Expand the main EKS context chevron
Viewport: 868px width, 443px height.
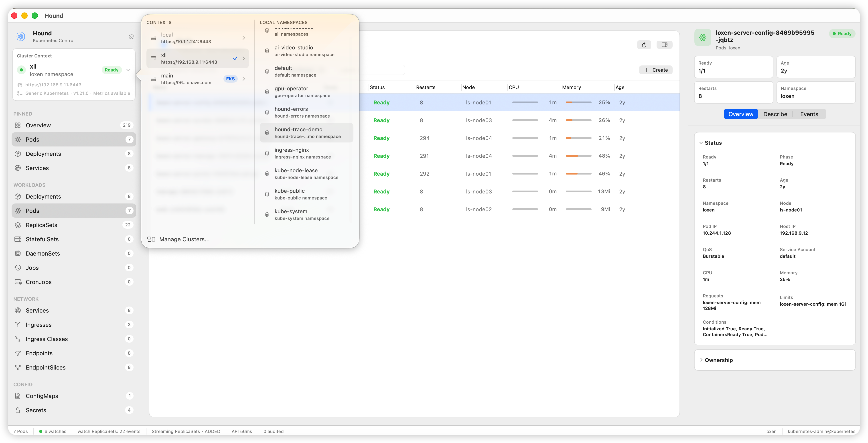244,79
